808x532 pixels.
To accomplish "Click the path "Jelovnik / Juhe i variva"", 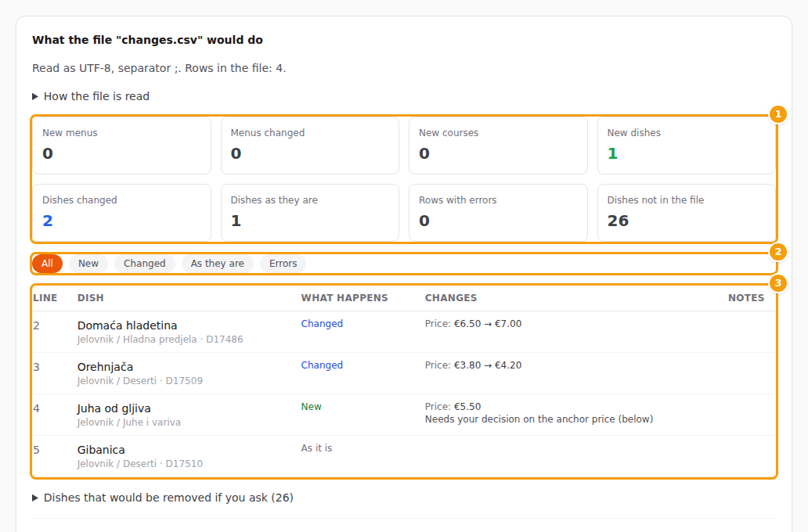I will point(129,422).
